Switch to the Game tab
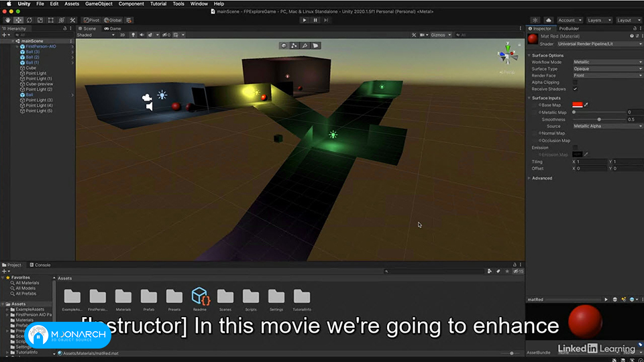 [113, 29]
